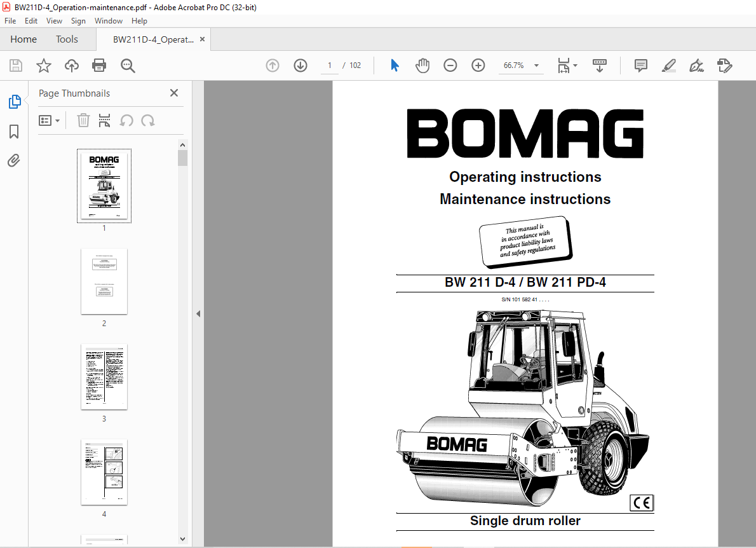The width and height of the screenshot is (756, 548).
Task: Switch to the Tools tab
Action: click(x=67, y=39)
